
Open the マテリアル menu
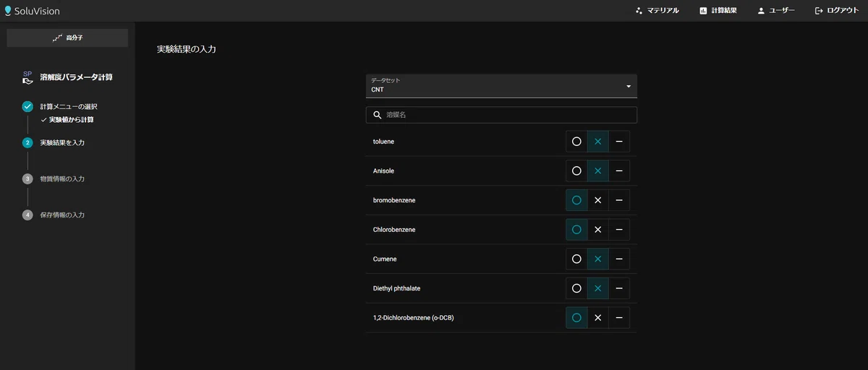pos(657,11)
